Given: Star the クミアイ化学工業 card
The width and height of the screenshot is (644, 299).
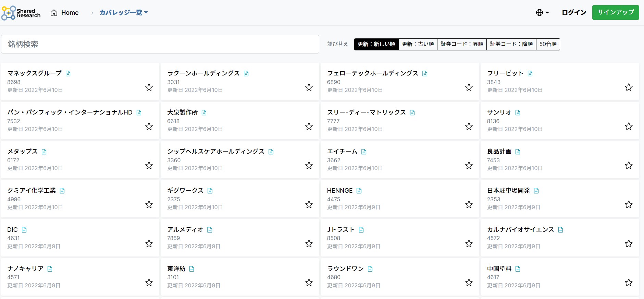Looking at the screenshot, I should tap(149, 204).
